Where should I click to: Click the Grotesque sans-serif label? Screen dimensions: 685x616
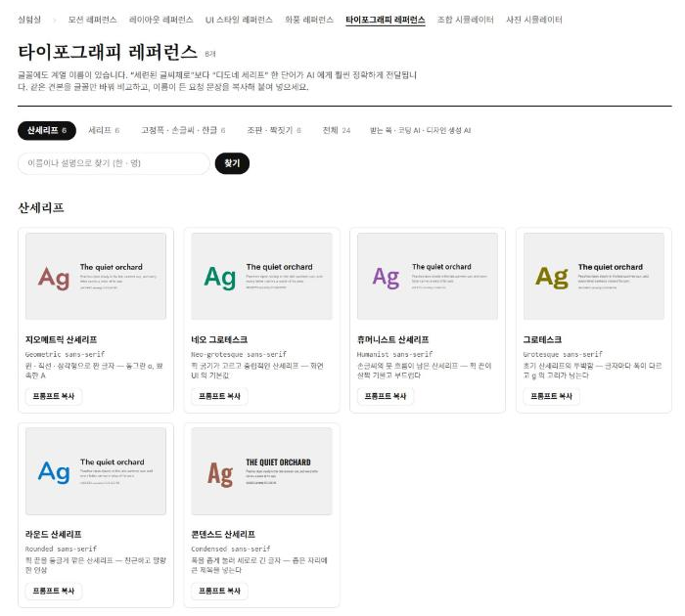563,354
